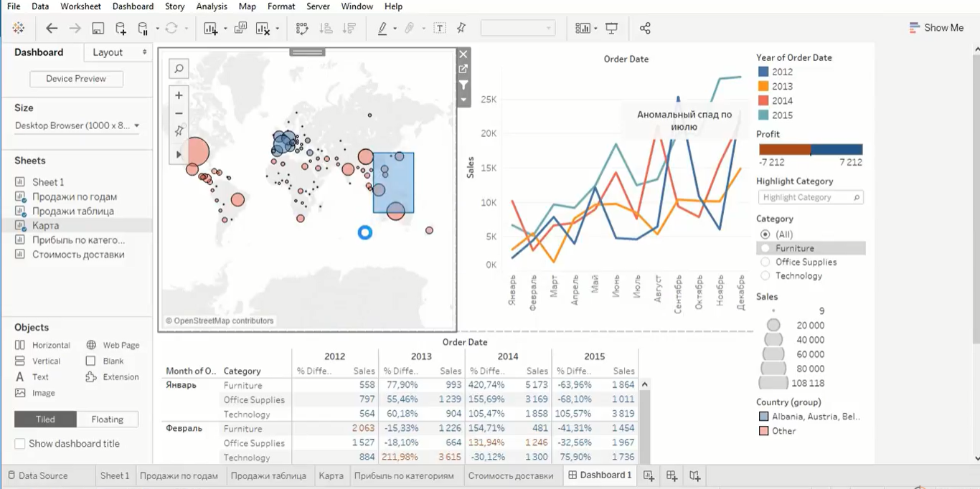Click the Fix axes pin icon
Viewport: 980px width, 489px height.
[461, 28]
